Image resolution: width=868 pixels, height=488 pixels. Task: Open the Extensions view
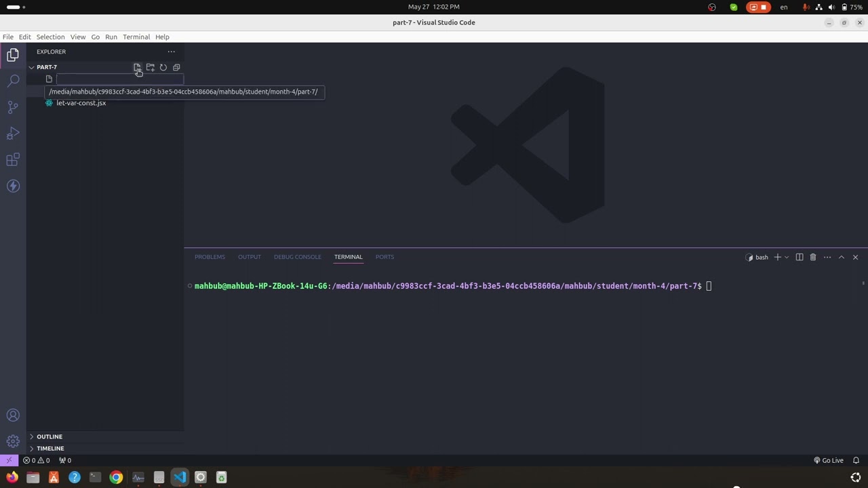[13, 160]
